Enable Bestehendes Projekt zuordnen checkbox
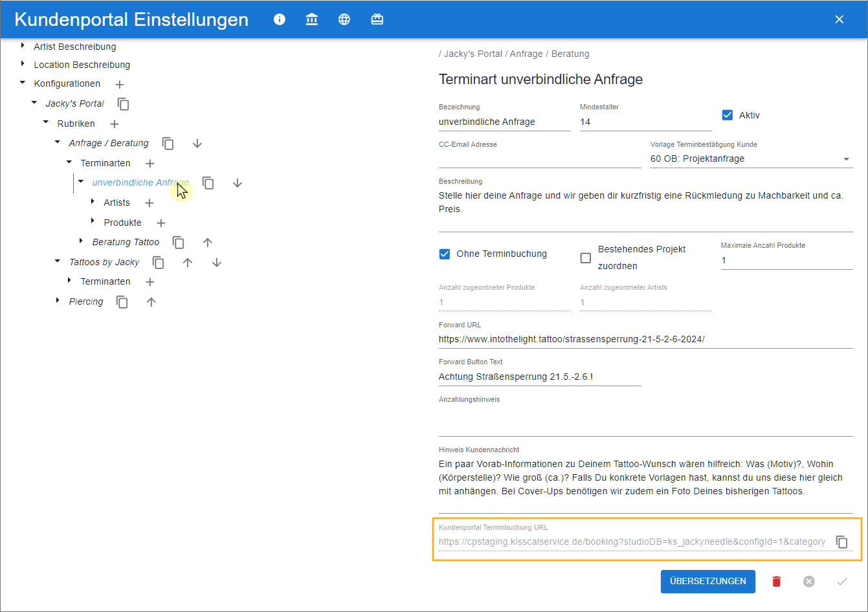Image resolution: width=868 pixels, height=612 pixels. tap(586, 258)
